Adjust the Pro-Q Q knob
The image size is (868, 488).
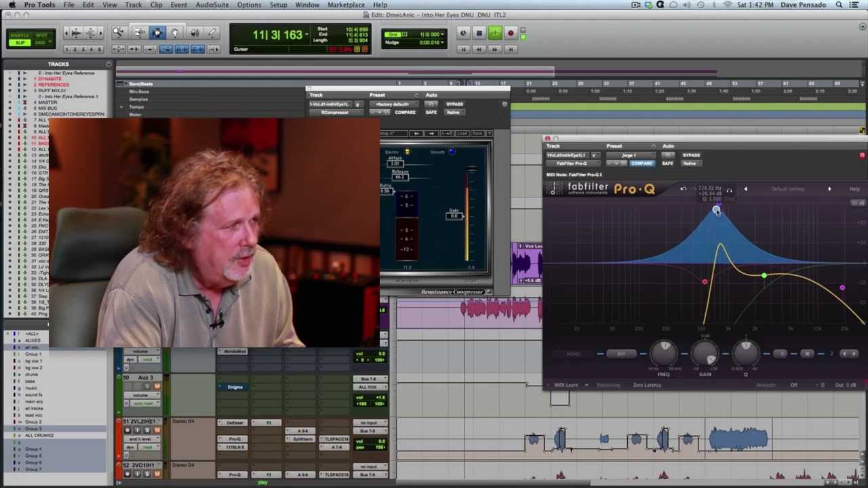[x=746, y=352]
